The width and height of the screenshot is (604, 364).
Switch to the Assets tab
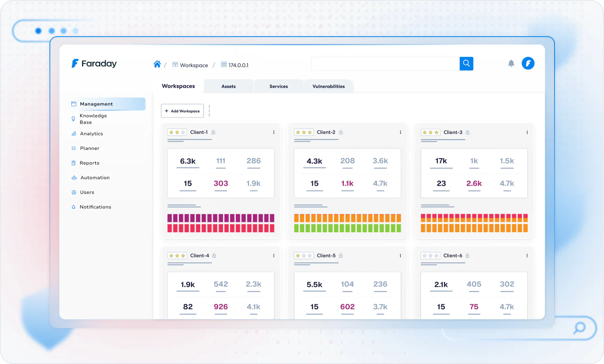click(x=228, y=86)
